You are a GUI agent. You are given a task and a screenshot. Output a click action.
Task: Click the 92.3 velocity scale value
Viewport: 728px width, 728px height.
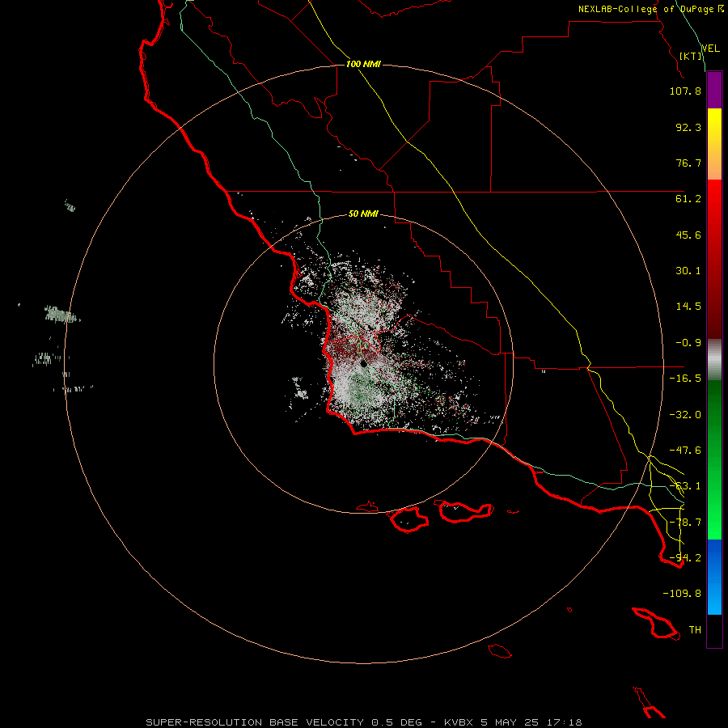(x=688, y=127)
